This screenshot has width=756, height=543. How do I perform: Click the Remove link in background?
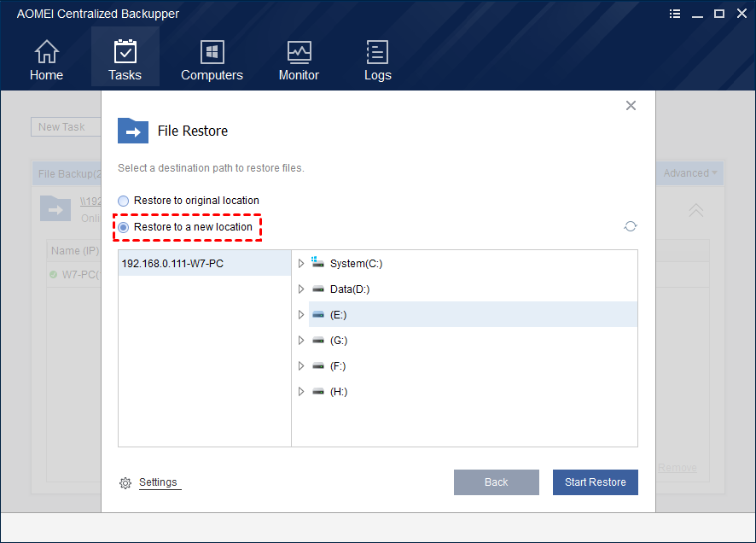point(677,468)
